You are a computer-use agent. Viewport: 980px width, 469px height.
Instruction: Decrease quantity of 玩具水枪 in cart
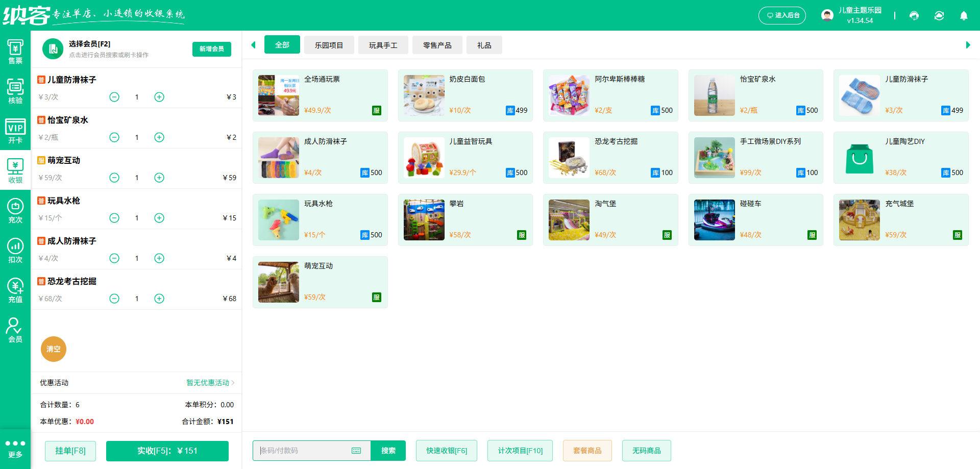[114, 218]
